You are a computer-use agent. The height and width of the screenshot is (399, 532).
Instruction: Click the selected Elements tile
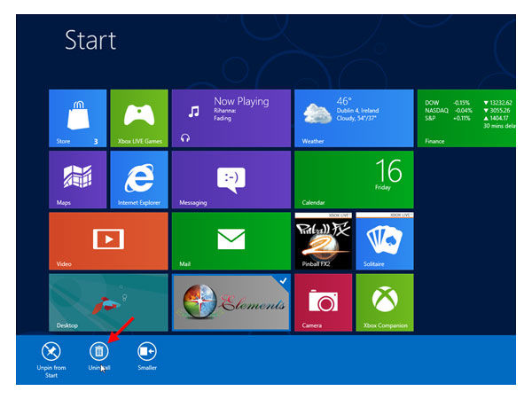click(x=231, y=302)
